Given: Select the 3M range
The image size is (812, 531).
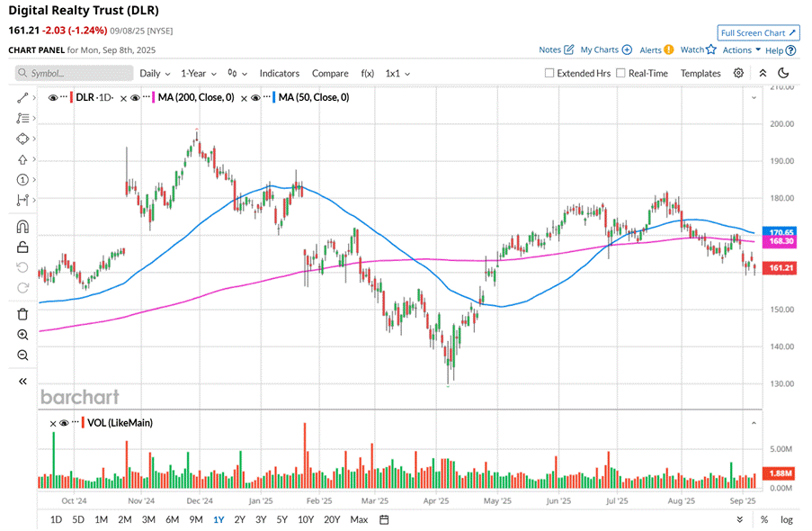Looking at the screenshot, I should point(148,519).
